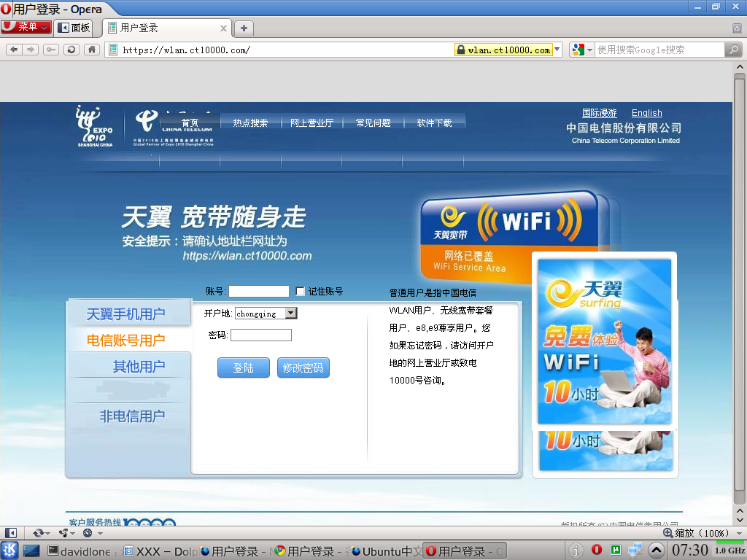Open closed tabs trash icon

click(x=737, y=28)
